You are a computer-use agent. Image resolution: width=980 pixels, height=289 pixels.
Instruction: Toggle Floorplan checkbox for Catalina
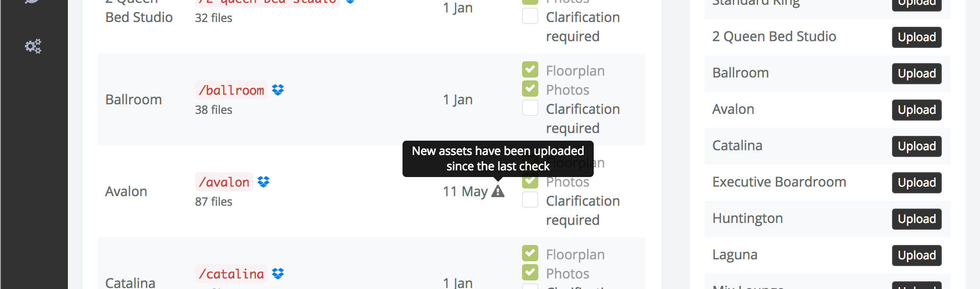coord(530,253)
